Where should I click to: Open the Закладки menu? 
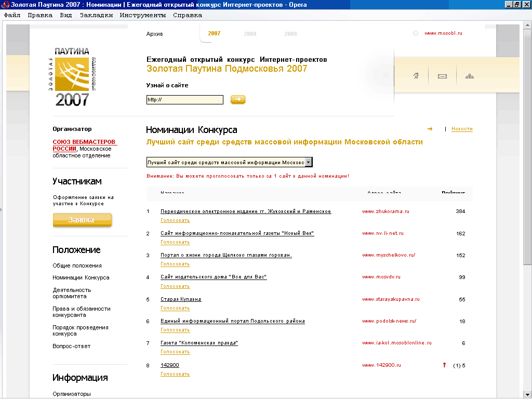[x=96, y=15]
